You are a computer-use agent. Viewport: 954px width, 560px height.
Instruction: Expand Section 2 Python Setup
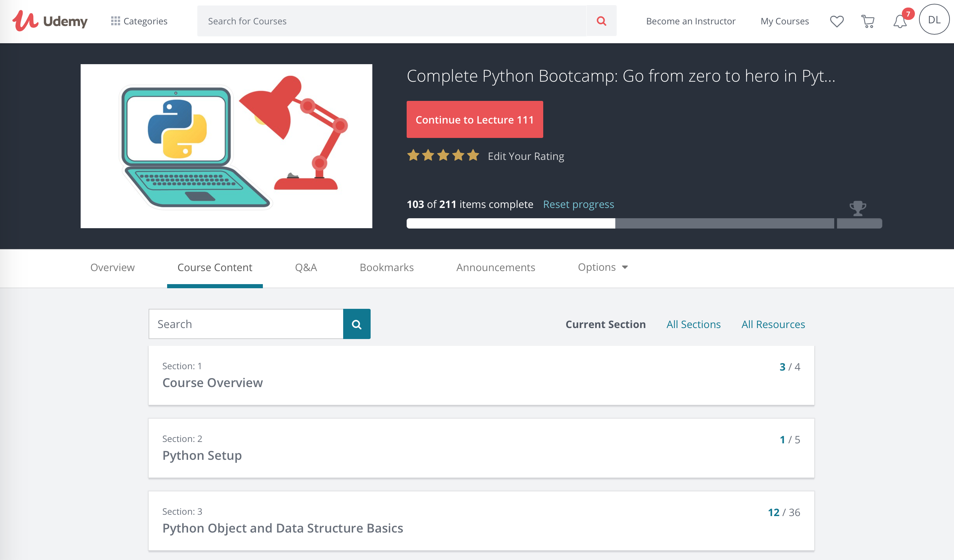coord(481,448)
